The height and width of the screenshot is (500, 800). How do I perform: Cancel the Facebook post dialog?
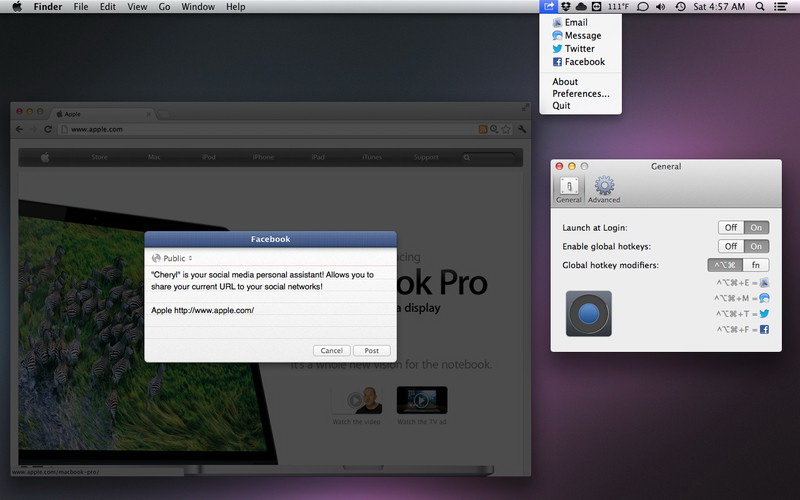332,351
